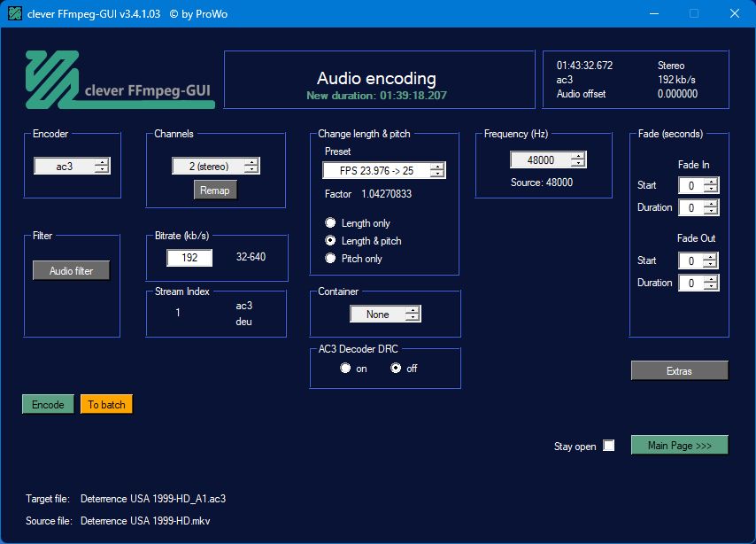Open the Container None selector
The height and width of the screenshot is (544, 756).
385,315
